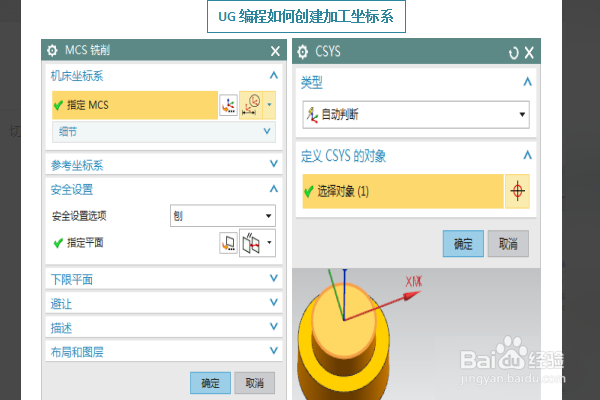Expand the 布局和图层 section
The height and width of the screenshot is (400, 600).
274,351
